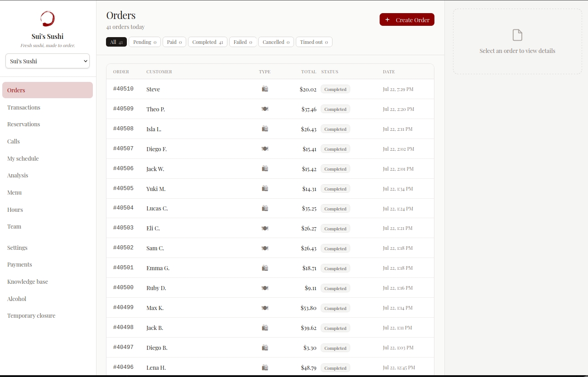Screen dimensions: 588x377
Task: Click the Status column header
Action: pyautogui.click(x=330, y=72)
